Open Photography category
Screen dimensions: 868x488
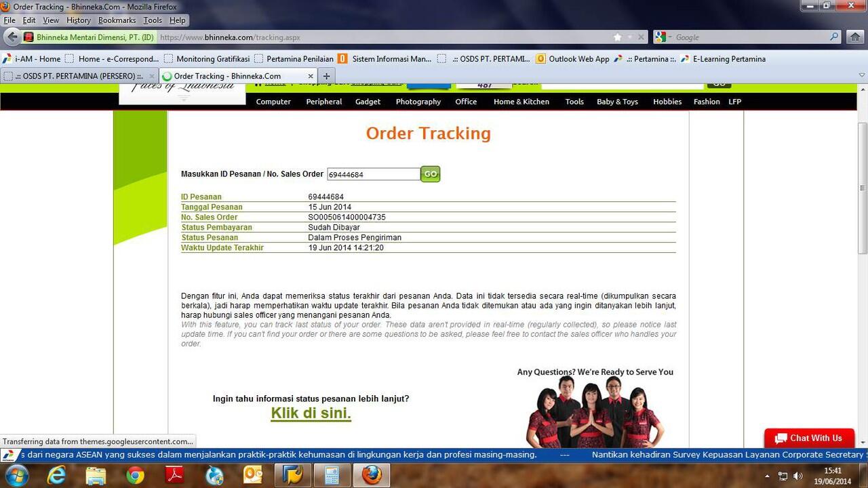418,102
